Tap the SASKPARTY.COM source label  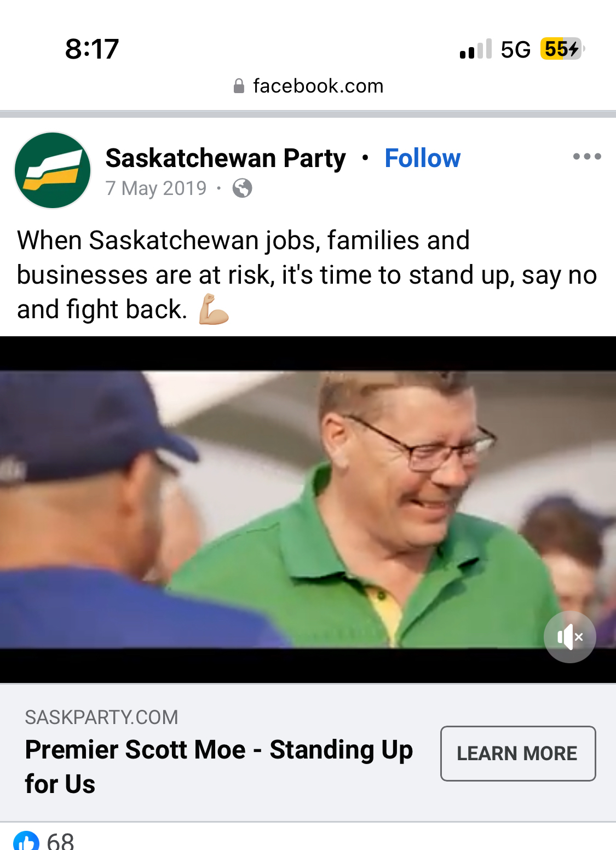102,717
